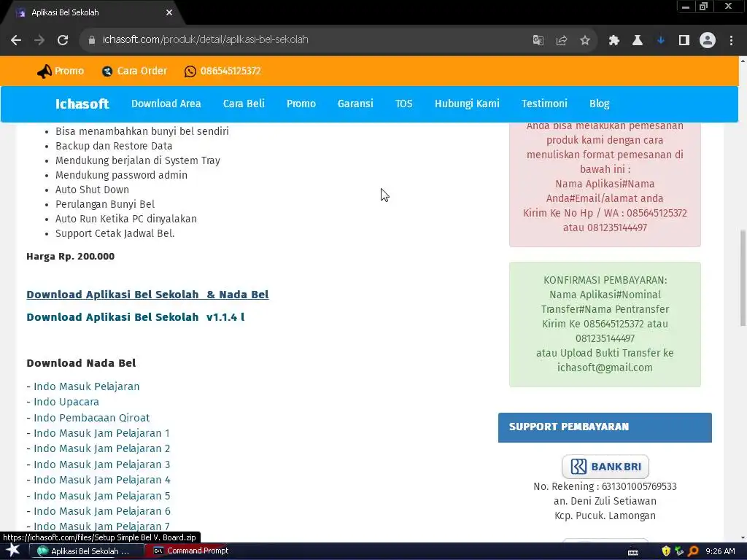This screenshot has width=747, height=560.
Task: Click the green network tray icon
Action: [679, 551]
